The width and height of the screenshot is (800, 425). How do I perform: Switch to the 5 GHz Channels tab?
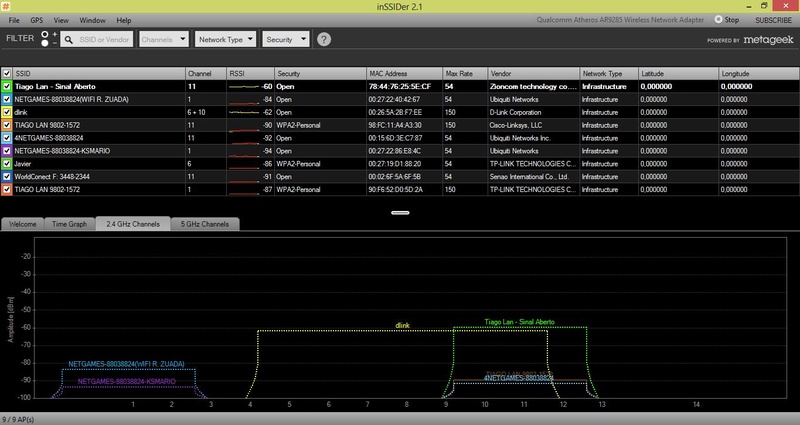(203, 225)
